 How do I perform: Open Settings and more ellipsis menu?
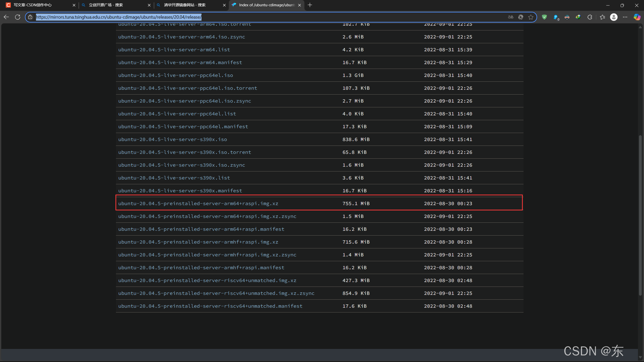pyautogui.click(x=625, y=17)
